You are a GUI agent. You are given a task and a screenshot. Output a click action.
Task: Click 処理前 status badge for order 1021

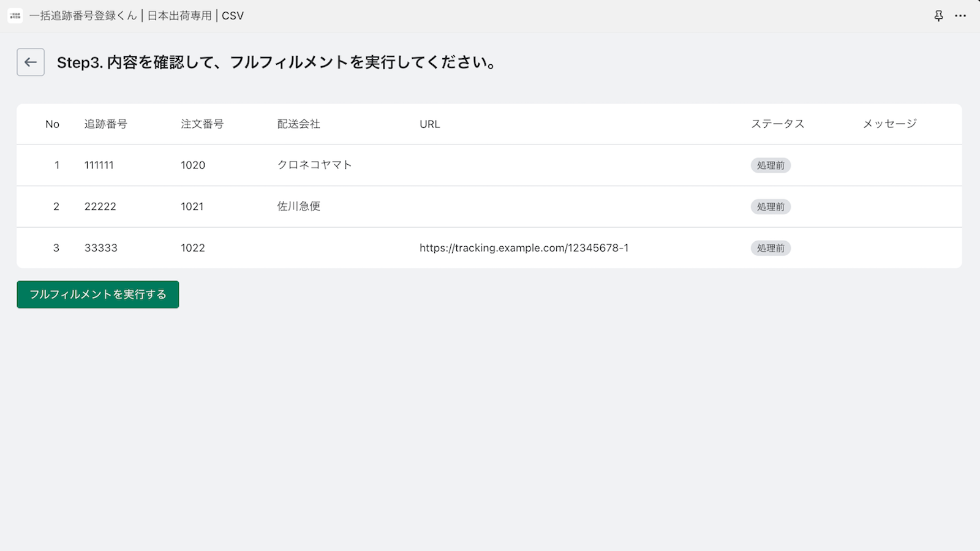click(771, 207)
